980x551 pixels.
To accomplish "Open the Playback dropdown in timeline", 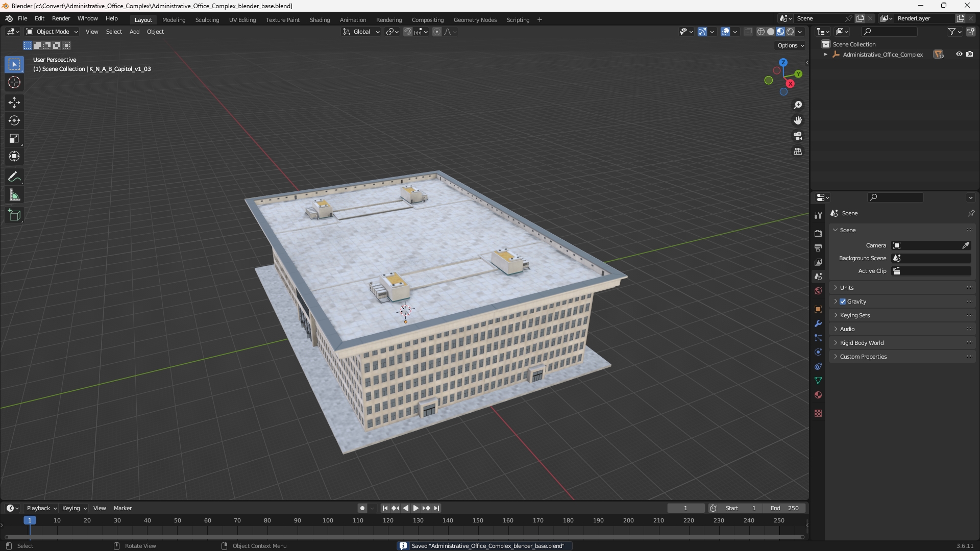I will point(41,508).
